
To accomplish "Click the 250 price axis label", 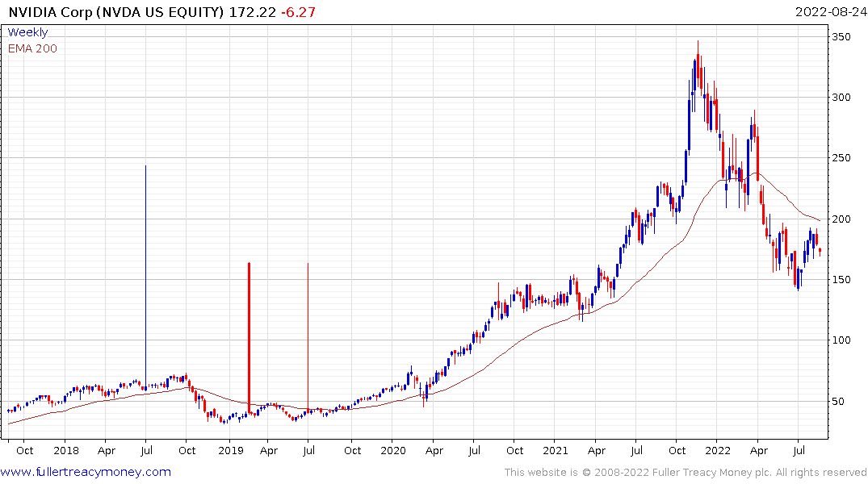I will click(841, 158).
